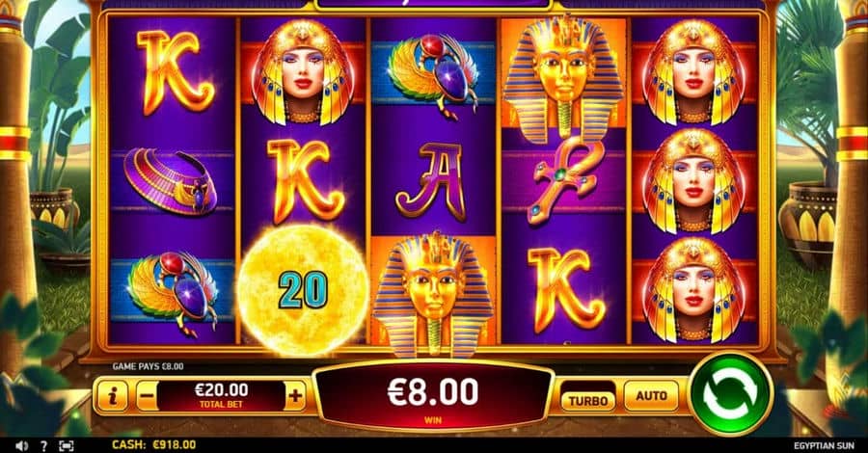Click the €8.00 win panel

(433, 396)
